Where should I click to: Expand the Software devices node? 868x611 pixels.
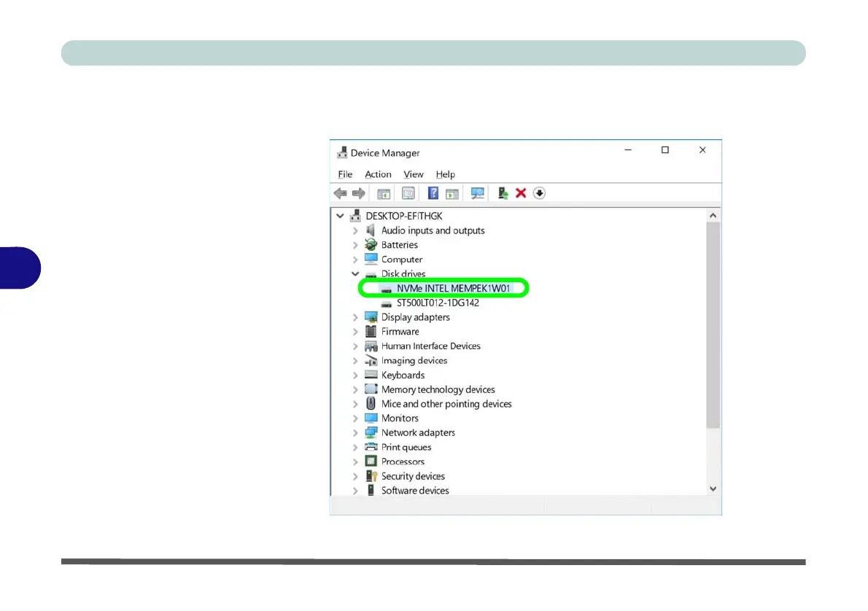point(355,491)
